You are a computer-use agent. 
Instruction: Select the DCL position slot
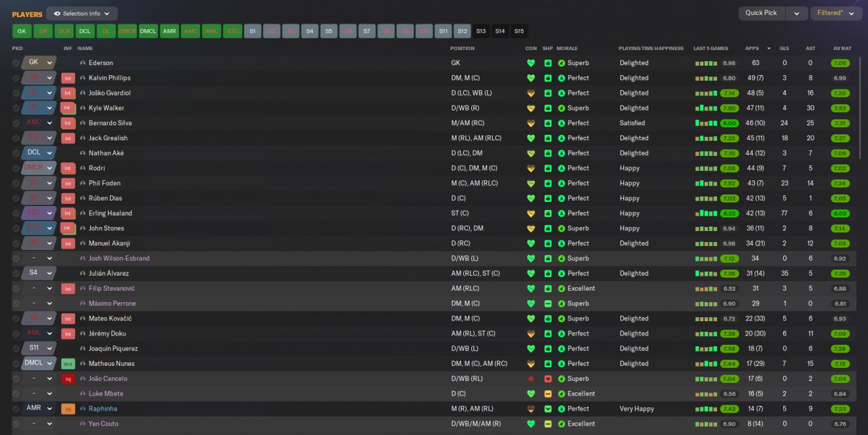[x=85, y=31]
